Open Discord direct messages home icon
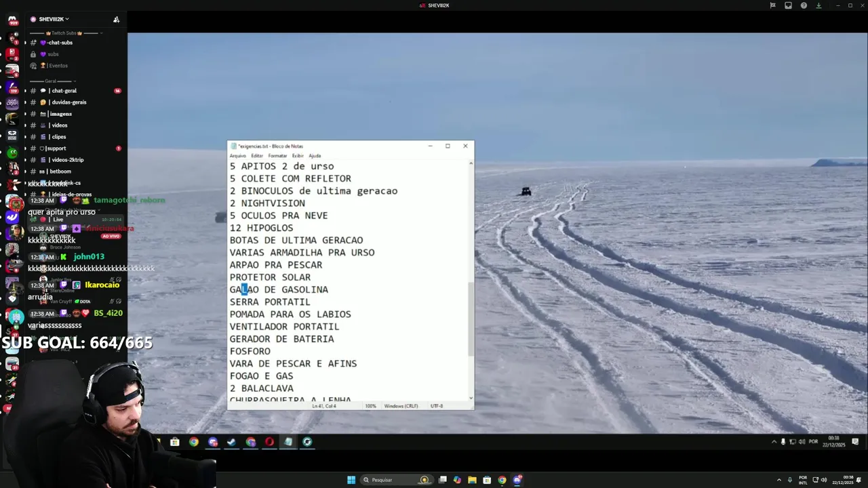 [12, 20]
